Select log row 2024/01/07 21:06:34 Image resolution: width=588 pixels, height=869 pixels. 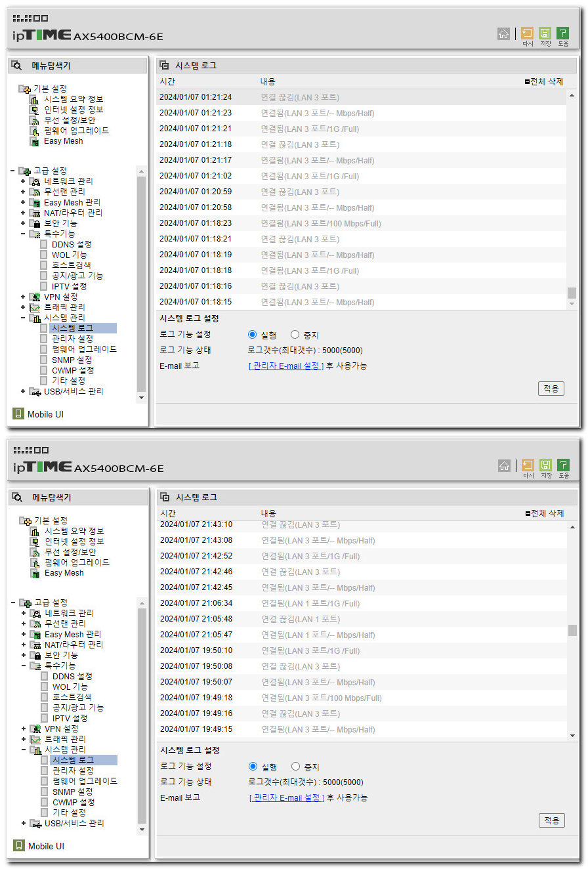coord(362,603)
